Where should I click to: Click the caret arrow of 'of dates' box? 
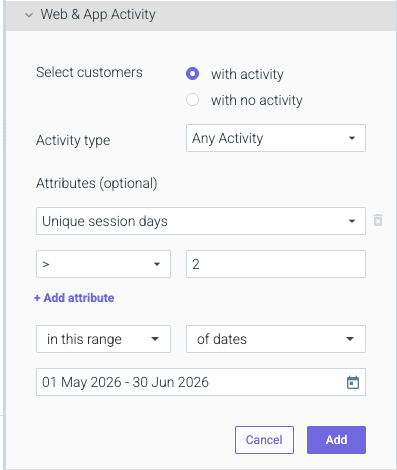click(350, 339)
